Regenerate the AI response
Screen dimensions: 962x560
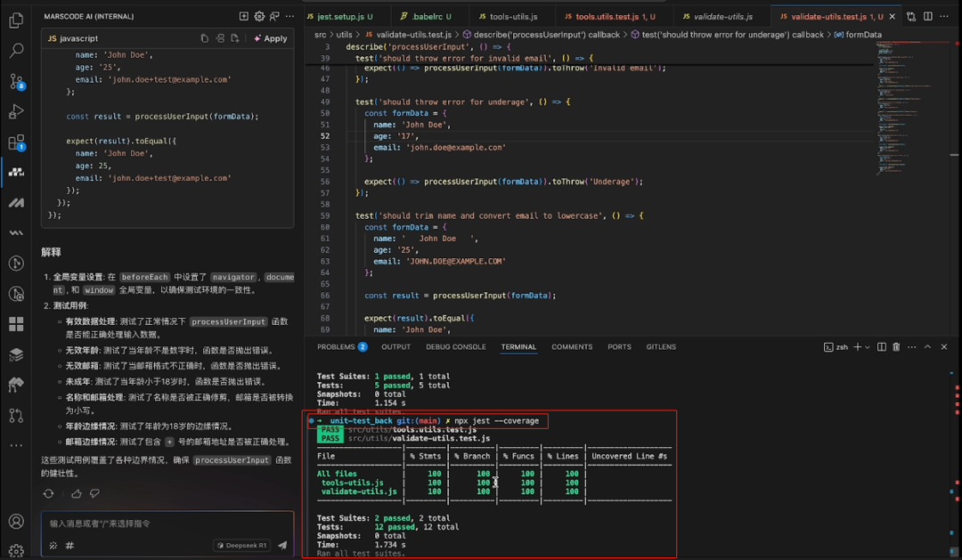49,493
